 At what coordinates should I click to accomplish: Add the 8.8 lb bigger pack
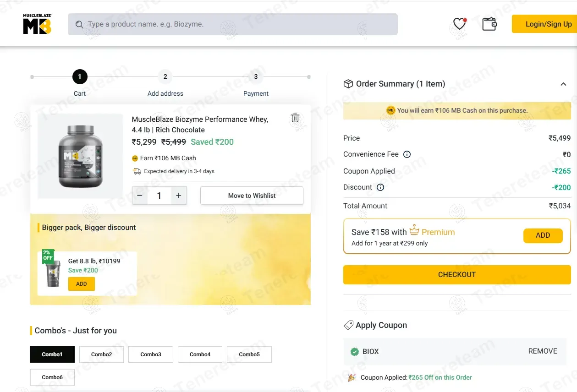(81, 284)
